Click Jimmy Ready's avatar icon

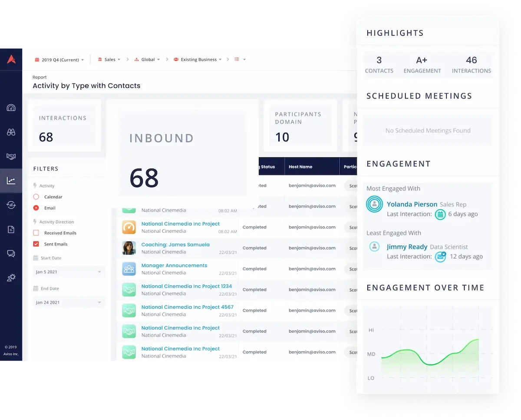click(374, 247)
